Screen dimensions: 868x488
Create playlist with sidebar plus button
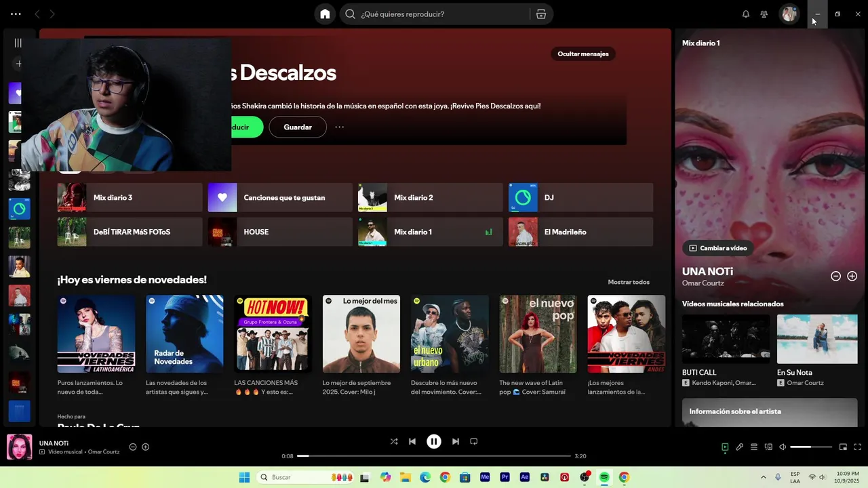19,64
